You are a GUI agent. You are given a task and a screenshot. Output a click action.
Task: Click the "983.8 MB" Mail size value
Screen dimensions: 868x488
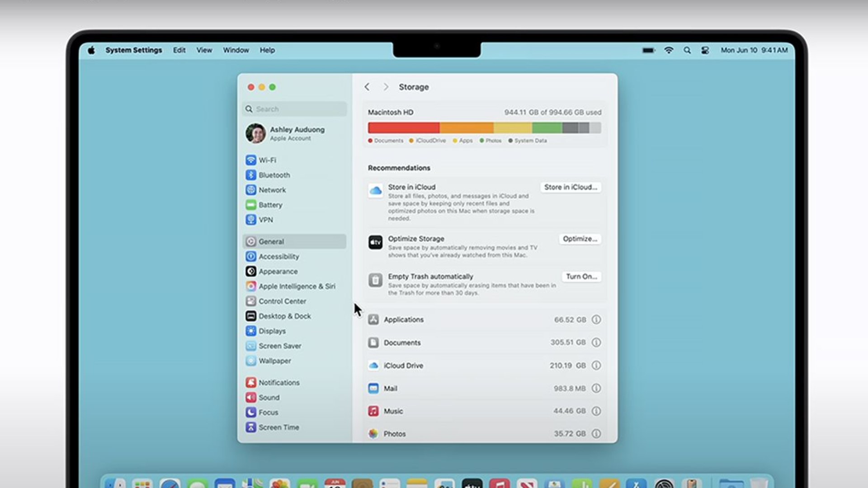570,388
